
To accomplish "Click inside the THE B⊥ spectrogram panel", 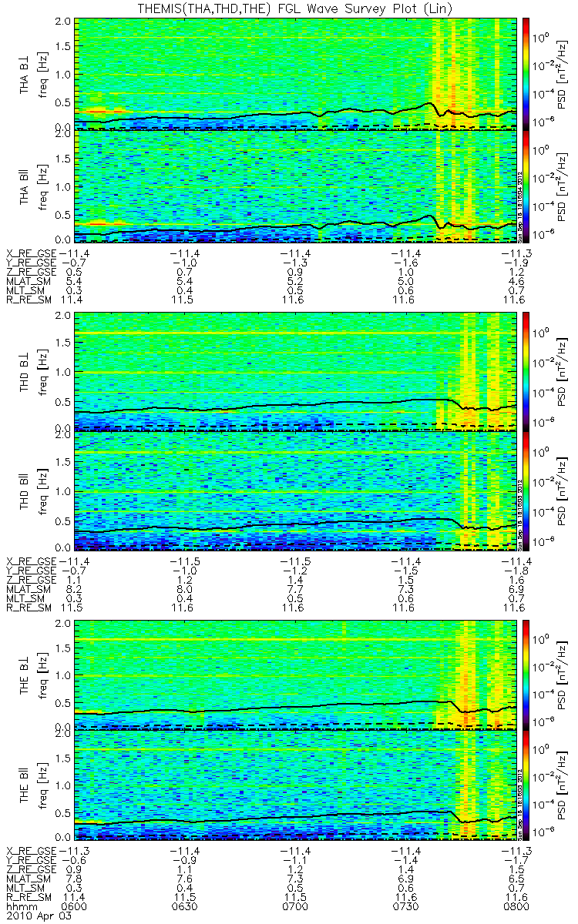I will coord(294,675).
